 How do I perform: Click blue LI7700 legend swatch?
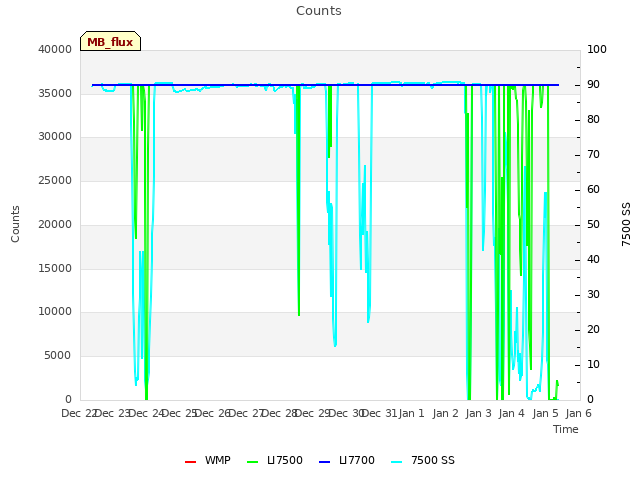point(324,462)
